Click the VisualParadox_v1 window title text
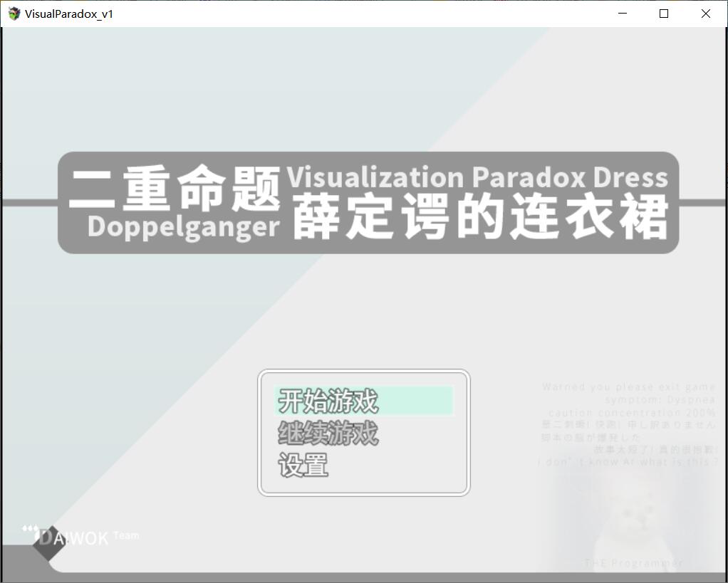728x583 pixels. 68,14
